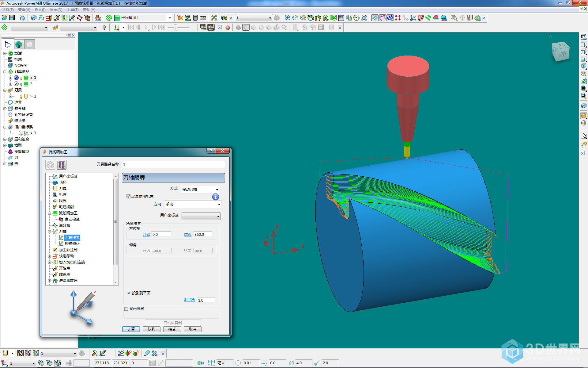The width and height of the screenshot is (588, 368).
Task: Click the toolpath statistics table icon
Action: tap(341, 18)
